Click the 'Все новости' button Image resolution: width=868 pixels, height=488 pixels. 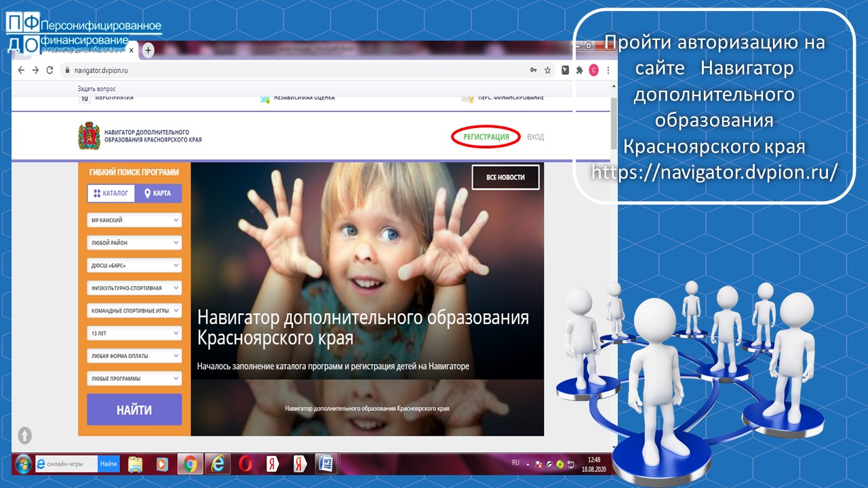(x=506, y=177)
